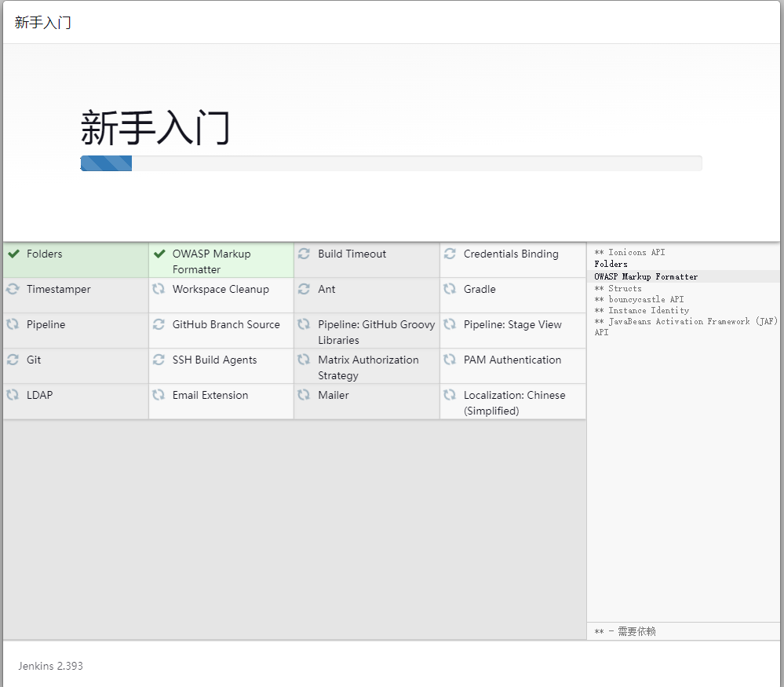Screen dimensions: 784x687
Task: Click the pending icon beside Workspace Cleanup
Action: coord(159,289)
